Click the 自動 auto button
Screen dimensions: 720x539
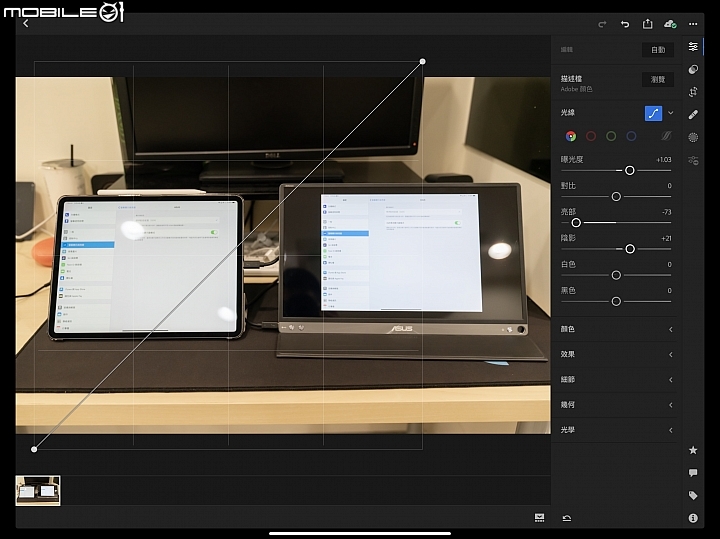(658, 50)
